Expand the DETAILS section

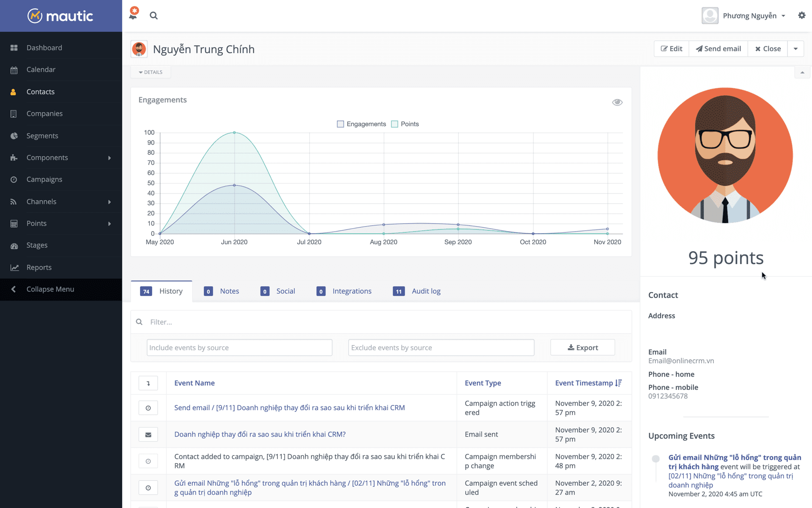pos(151,72)
